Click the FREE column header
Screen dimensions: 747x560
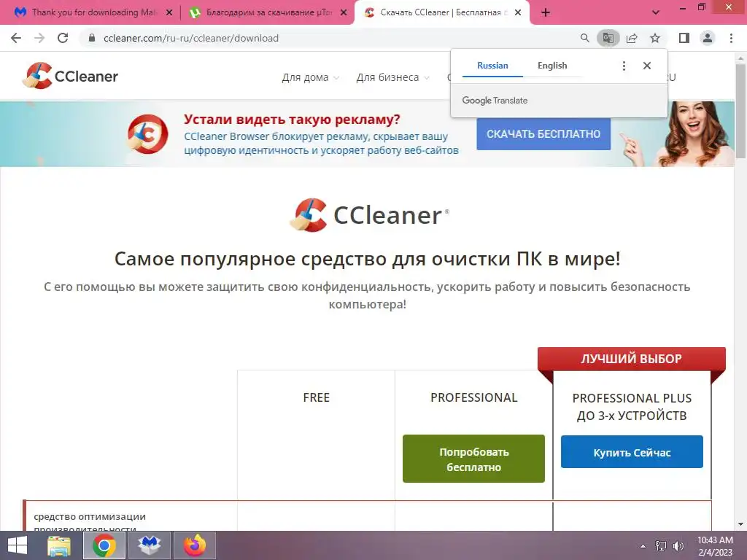point(317,397)
